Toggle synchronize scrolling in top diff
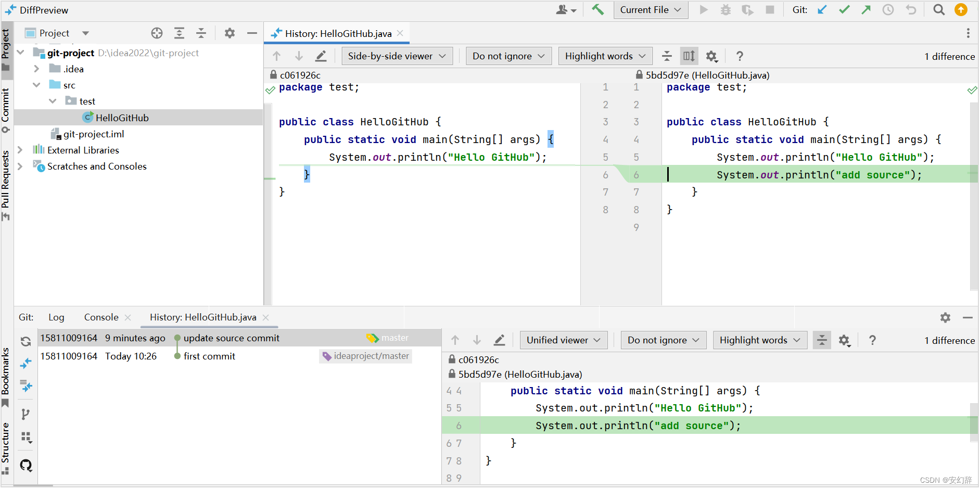The image size is (980, 489). pos(689,56)
